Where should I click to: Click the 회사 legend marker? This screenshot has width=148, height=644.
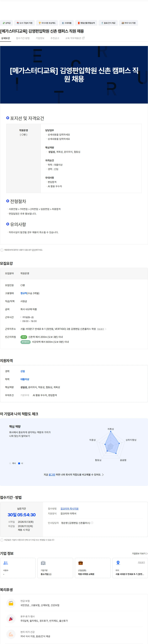point(10,463)
